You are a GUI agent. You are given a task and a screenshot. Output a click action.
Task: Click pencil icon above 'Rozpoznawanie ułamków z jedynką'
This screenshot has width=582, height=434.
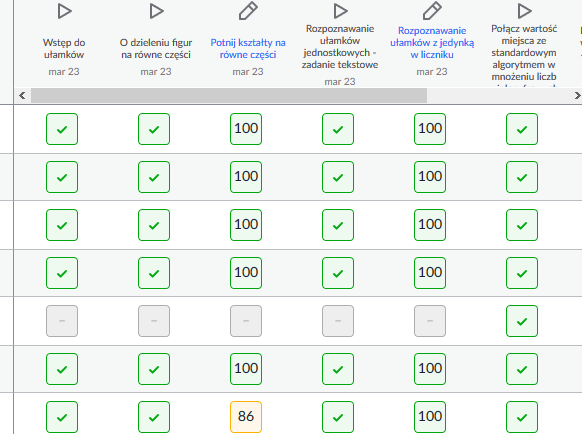point(432,11)
